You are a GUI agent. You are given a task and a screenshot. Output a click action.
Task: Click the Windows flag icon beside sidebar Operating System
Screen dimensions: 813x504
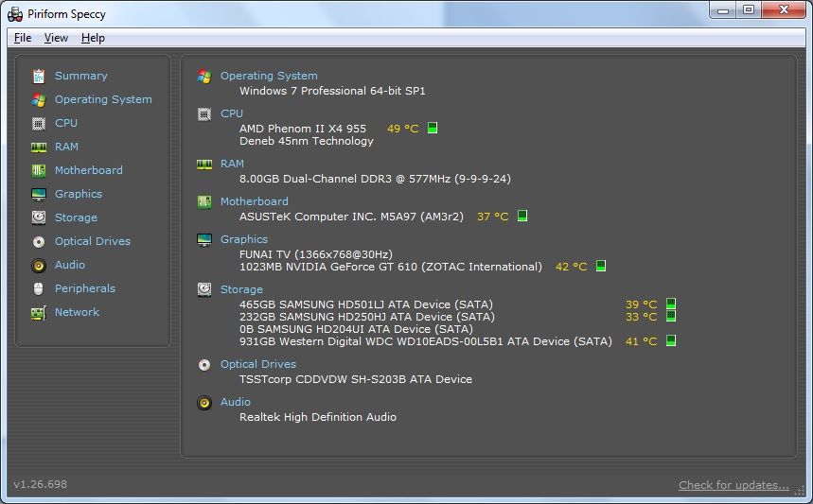point(39,99)
